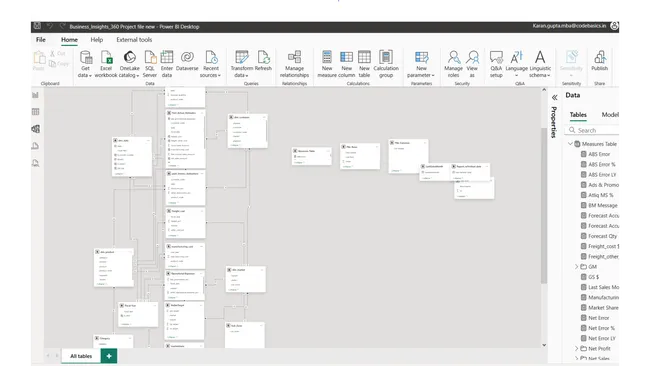The image size is (650, 366).
Task: Switch to Model tab in Data pane
Action: 610,115
